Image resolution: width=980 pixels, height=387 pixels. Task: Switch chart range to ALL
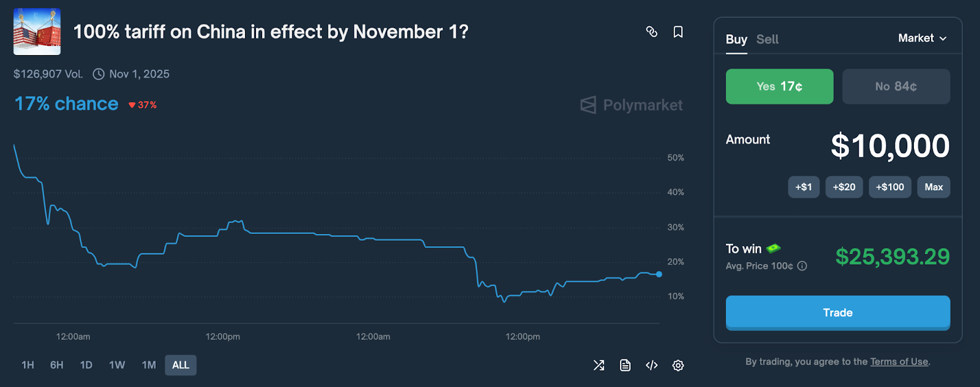181,365
